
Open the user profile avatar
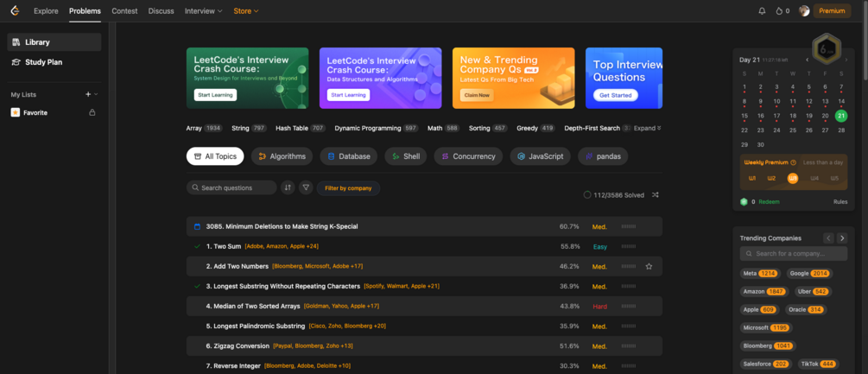[804, 11]
